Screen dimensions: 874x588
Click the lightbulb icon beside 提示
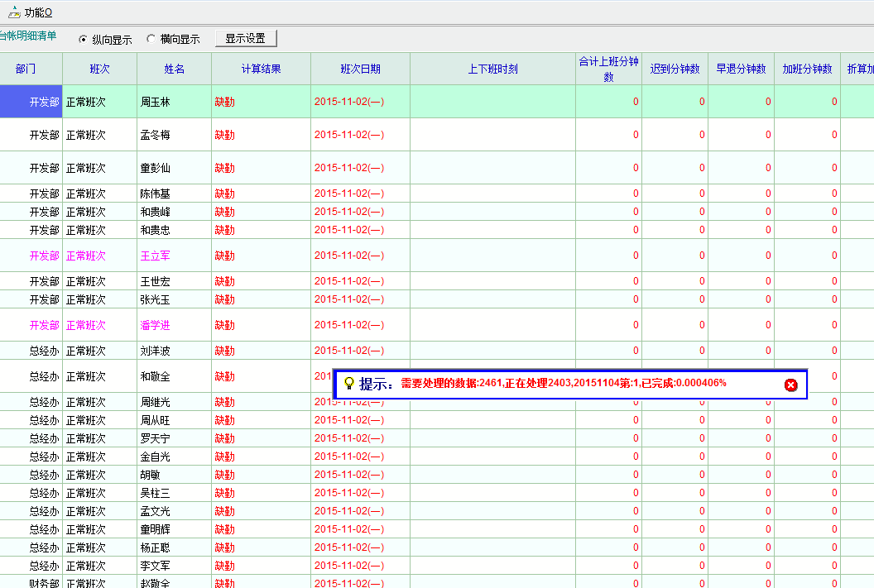348,384
